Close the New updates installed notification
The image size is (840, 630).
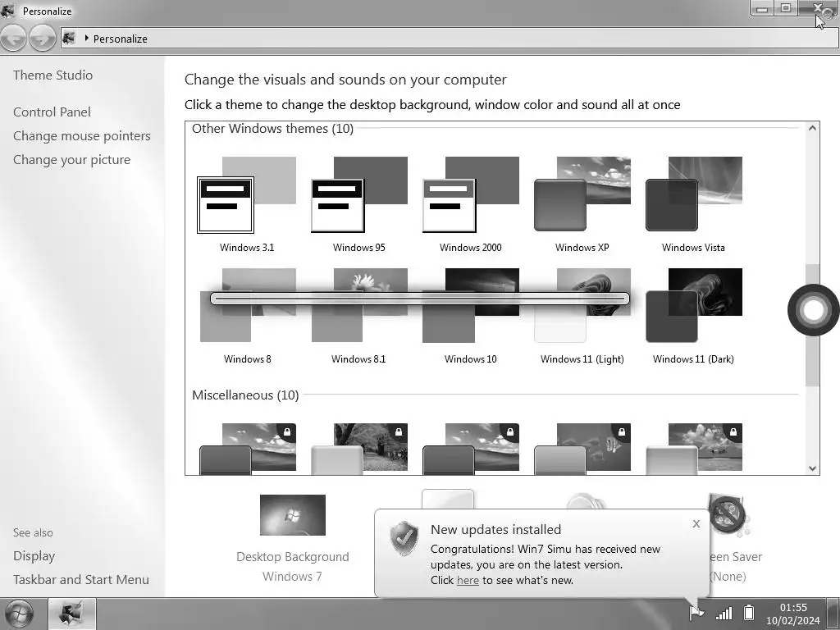tap(696, 523)
